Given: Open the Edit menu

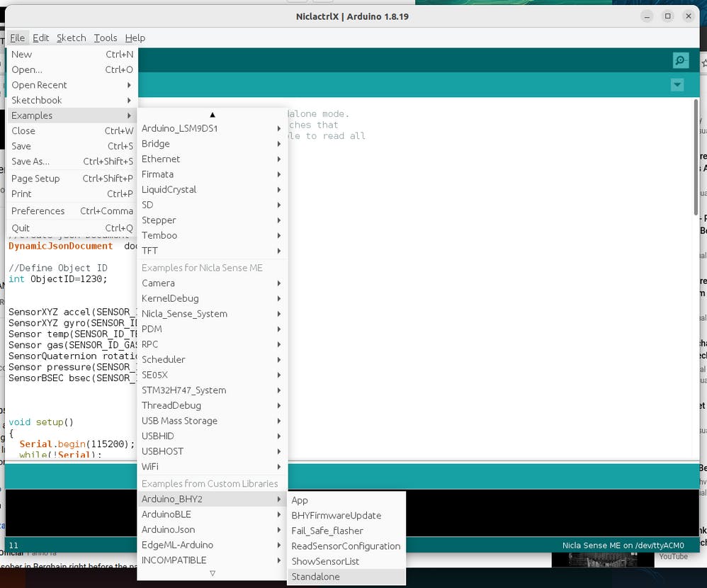Looking at the screenshot, I should tap(40, 38).
